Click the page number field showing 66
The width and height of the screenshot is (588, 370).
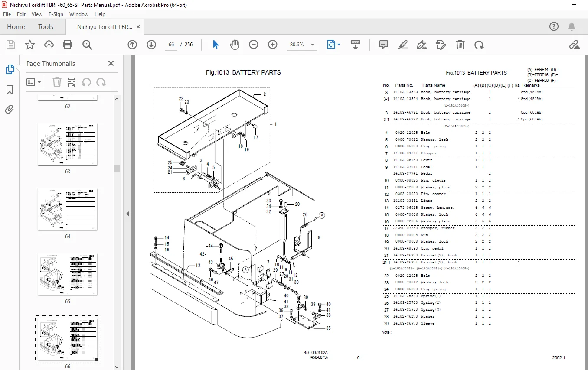[x=171, y=45]
